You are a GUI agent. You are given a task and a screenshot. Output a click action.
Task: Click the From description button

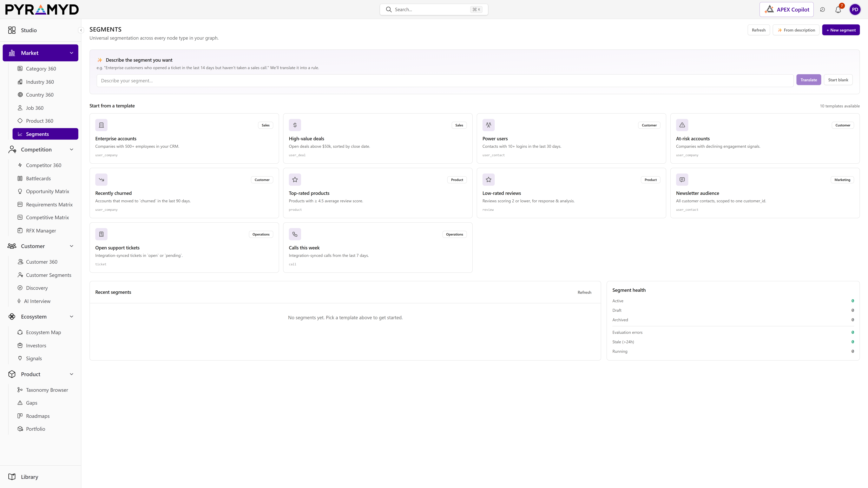click(x=796, y=30)
